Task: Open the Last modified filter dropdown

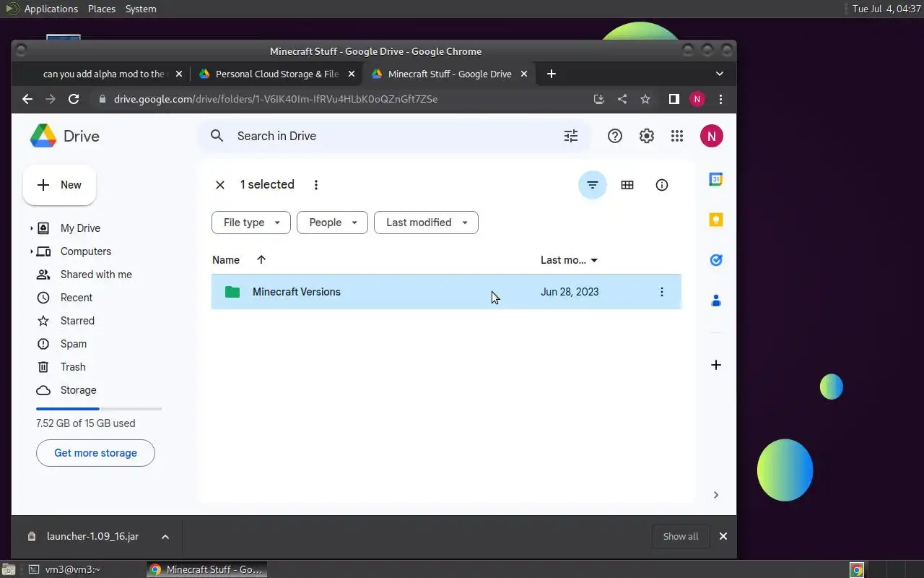Action: (426, 223)
